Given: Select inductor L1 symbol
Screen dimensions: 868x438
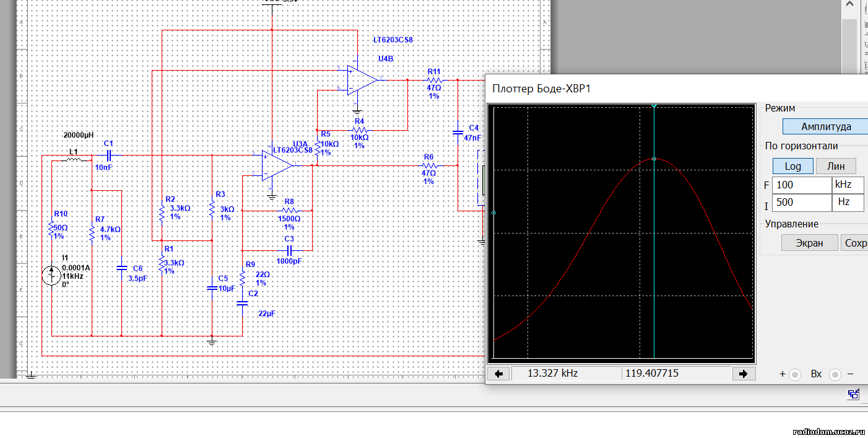Looking at the screenshot, I should click(x=73, y=160).
